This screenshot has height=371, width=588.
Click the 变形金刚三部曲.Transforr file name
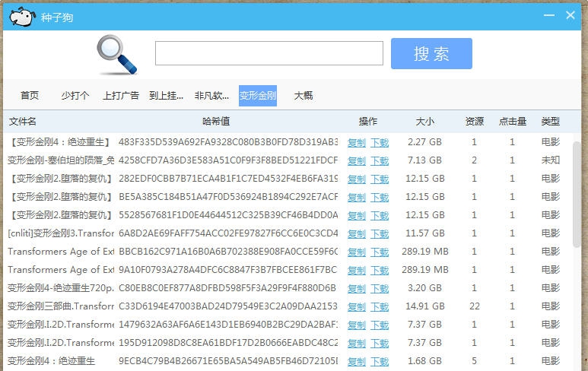point(61,306)
